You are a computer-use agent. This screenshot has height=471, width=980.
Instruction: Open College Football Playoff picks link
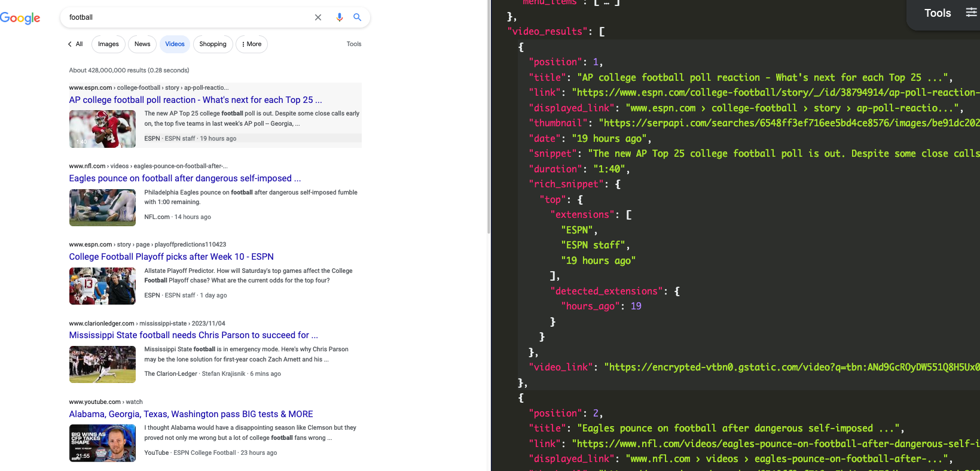pos(171,257)
